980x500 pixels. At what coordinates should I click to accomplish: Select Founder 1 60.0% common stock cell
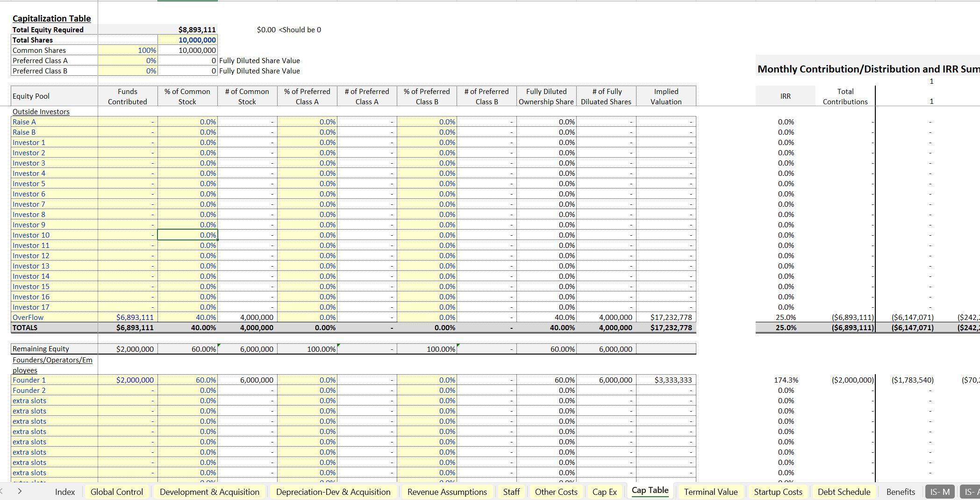tap(187, 380)
